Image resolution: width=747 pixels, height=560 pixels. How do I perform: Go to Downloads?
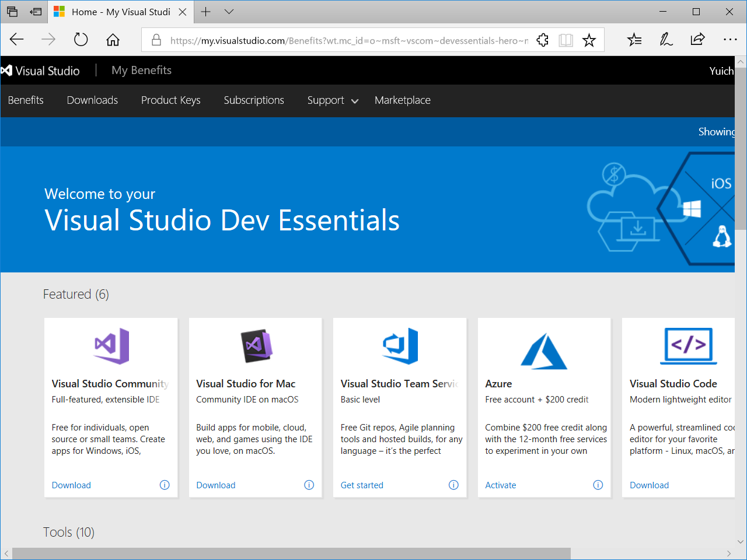[x=92, y=100]
